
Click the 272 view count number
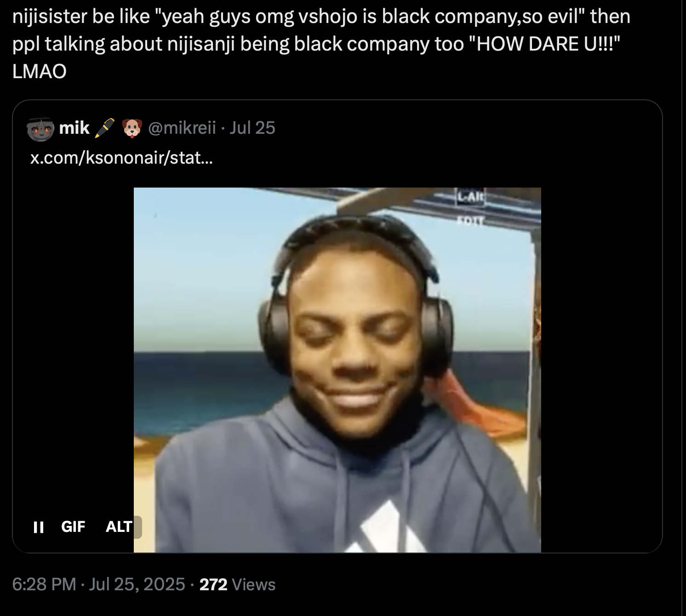213,584
